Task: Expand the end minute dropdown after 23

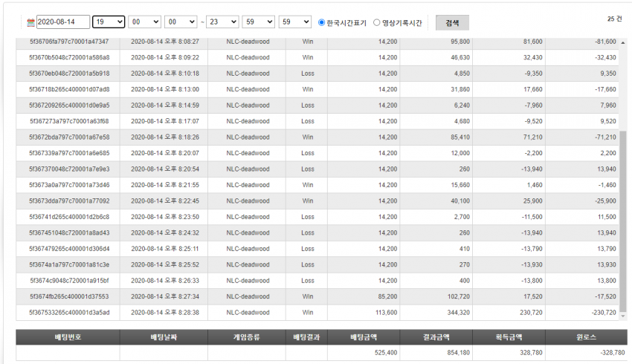Action: click(x=258, y=22)
